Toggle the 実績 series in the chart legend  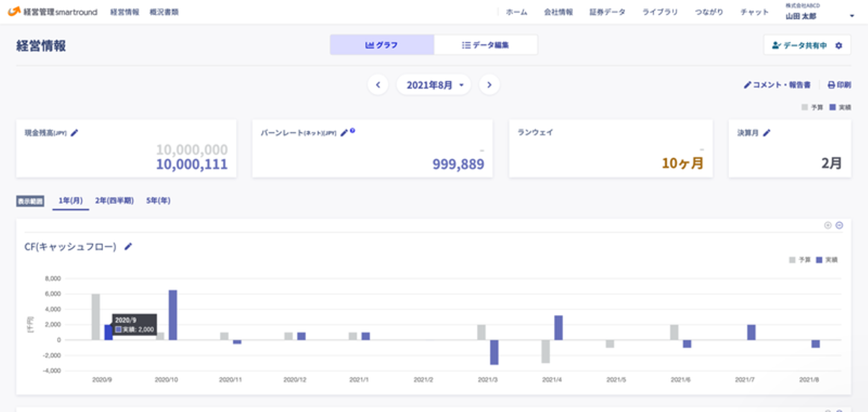826,260
